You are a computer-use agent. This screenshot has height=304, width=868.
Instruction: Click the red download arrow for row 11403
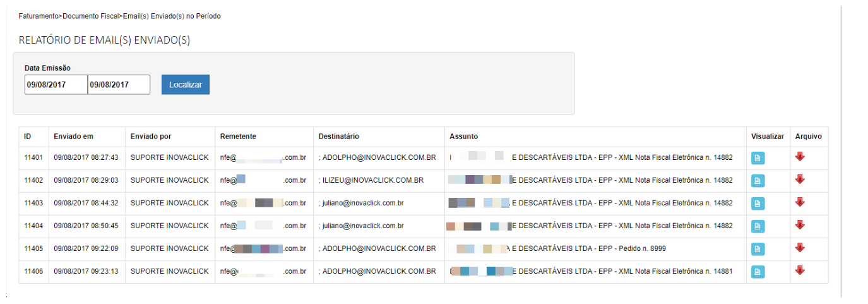[800, 202]
